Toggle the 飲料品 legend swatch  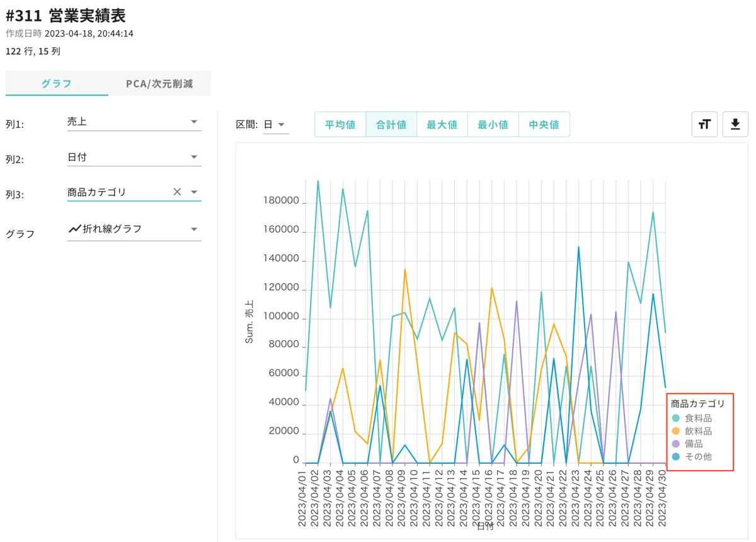(676, 431)
